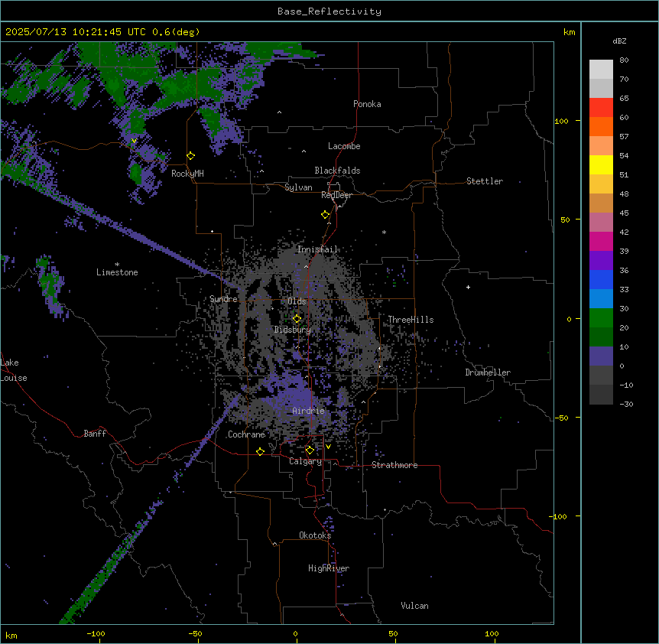Image resolution: width=659 pixels, height=644 pixels.
Task: Select the Airdrie label
Action: pyautogui.click(x=309, y=411)
